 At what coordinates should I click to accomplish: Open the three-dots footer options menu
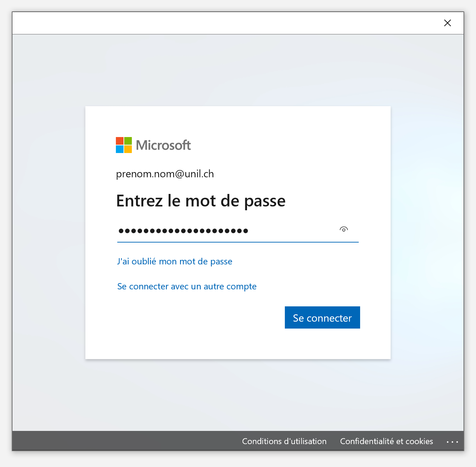tap(452, 442)
